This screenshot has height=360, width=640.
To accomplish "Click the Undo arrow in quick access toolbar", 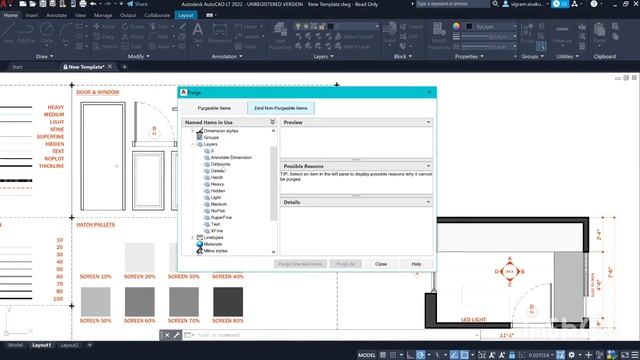I will click(93, 4).
